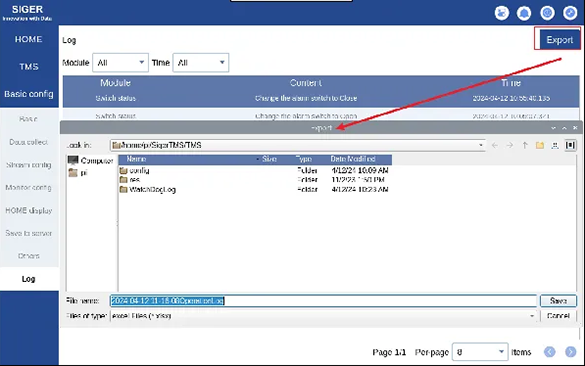Open the Save to server submenu item

29,233
